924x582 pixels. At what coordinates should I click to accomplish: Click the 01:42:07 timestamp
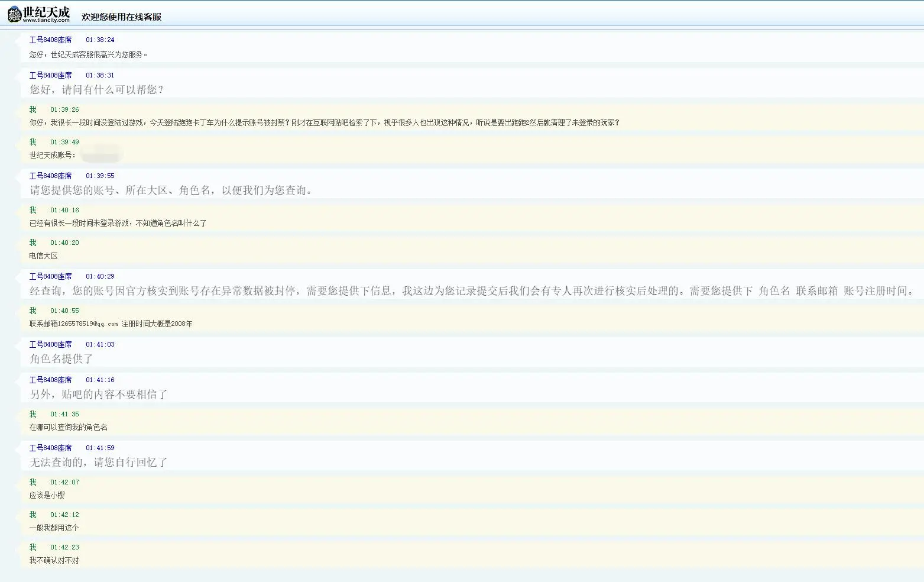click(x=64, y=483)
